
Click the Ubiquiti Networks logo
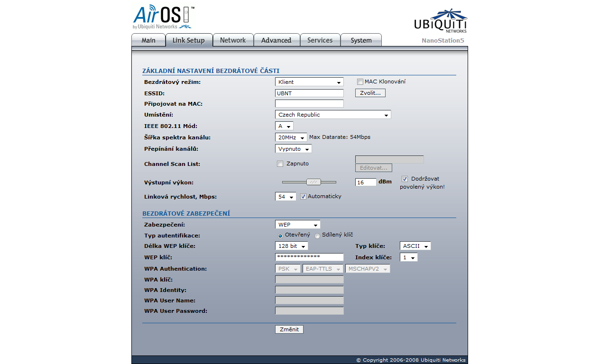tap(440, 20)
